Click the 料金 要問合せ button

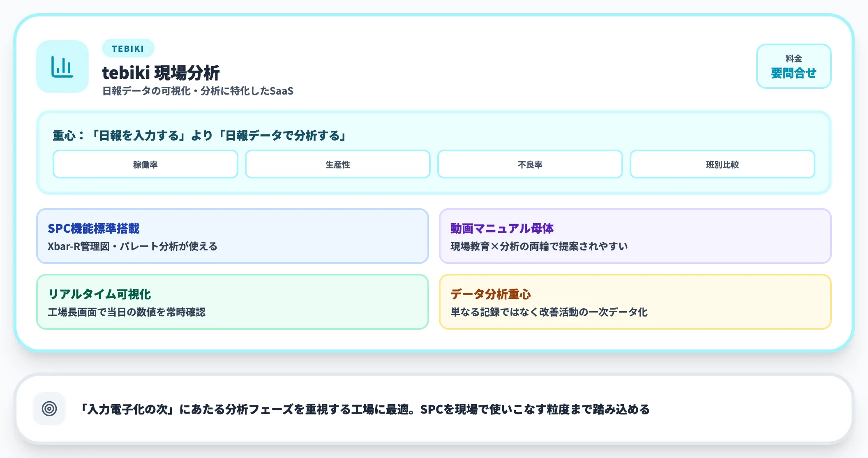794,66
